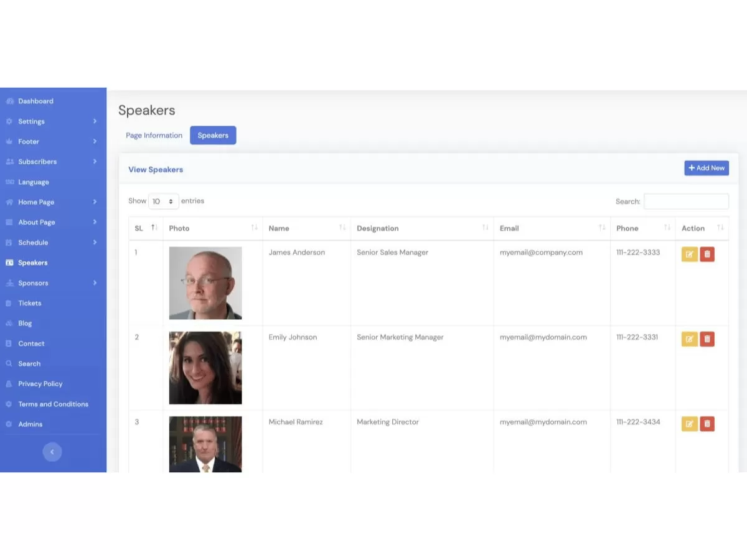Collapse the sidebar with the arrow button
This screenshot has width=747, height=560.
click(52, 452)
